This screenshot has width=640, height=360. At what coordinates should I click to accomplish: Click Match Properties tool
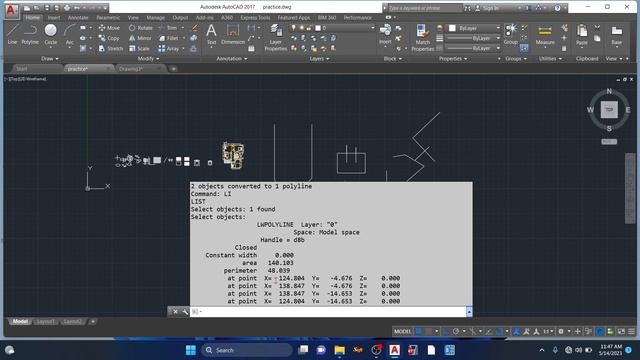(422, 37)
